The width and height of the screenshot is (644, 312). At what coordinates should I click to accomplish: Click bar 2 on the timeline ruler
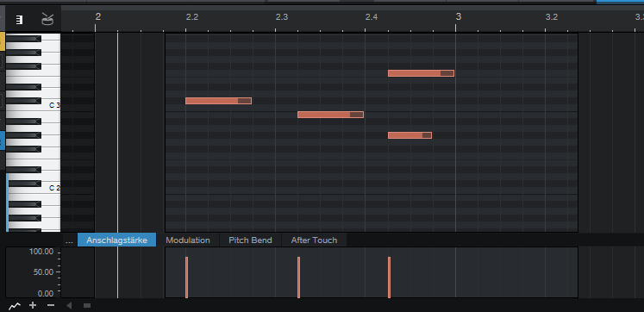(98, 17)
